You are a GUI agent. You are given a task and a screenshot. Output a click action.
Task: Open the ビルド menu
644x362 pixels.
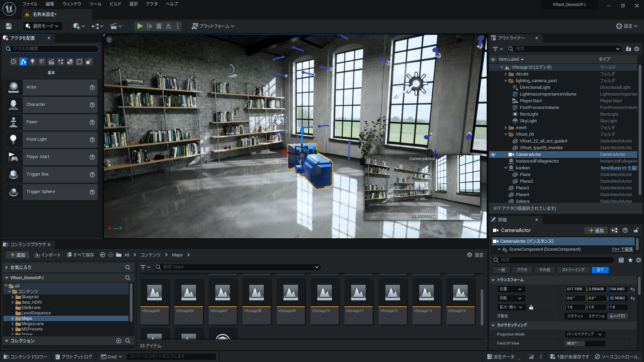(115, 4)
